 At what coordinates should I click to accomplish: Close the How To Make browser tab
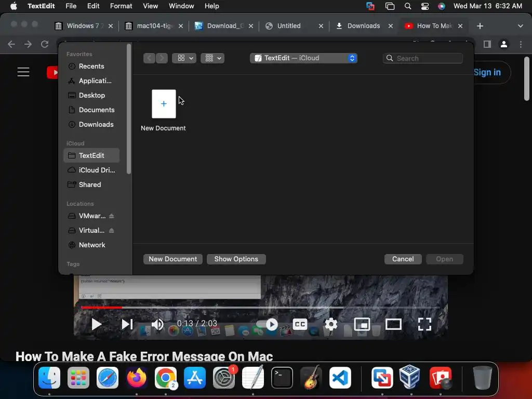[x=460, y=26]
